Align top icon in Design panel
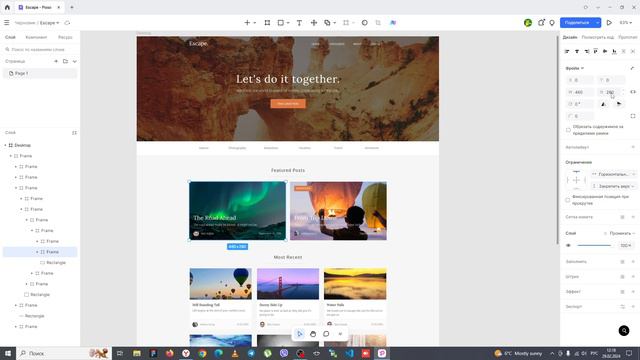 596,51
